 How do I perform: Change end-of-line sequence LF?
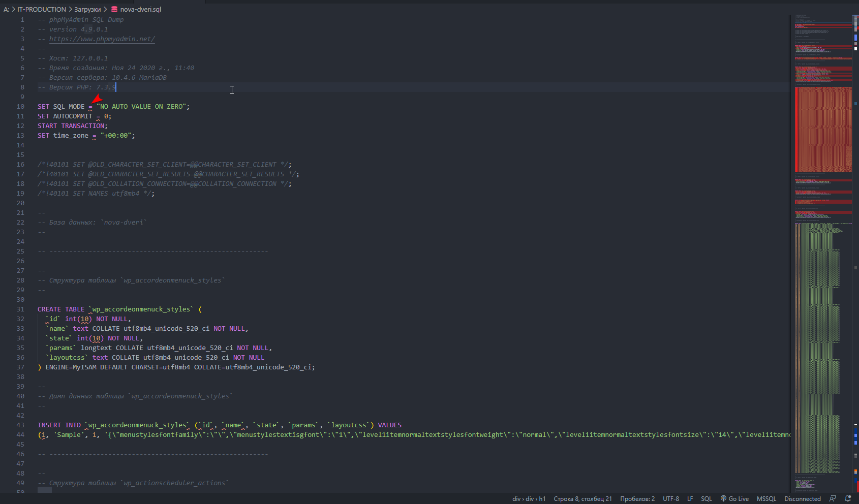[x=690, y=498]
